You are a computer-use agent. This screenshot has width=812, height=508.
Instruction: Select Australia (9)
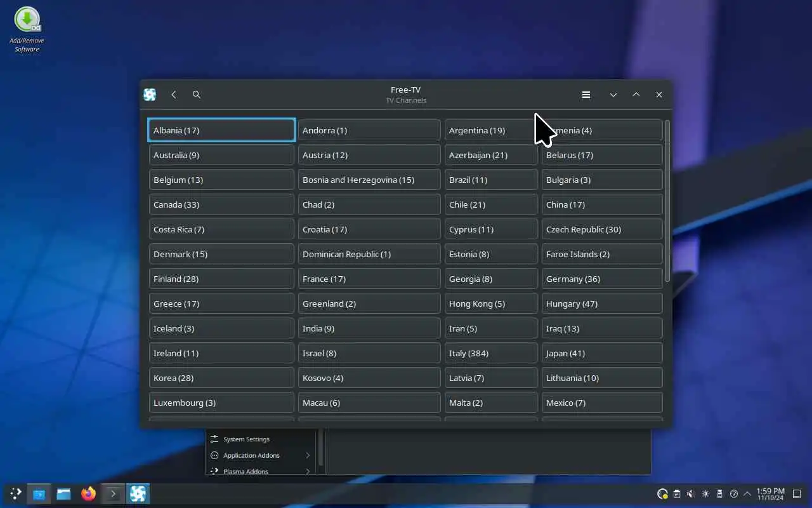pyautogui.click(x=221, y=155)
